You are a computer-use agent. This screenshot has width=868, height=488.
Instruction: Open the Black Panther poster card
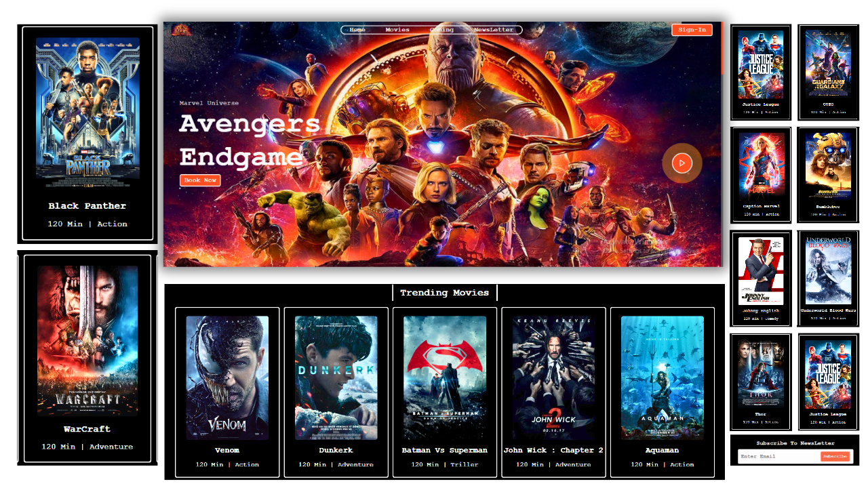point(87,112)
